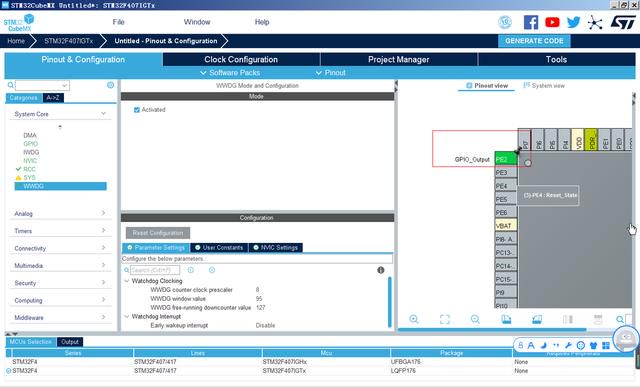This screenshot has width=640, height=388.
Task: Click the zoom in magnifier in pinout toolbar
Action: [414, 319]
